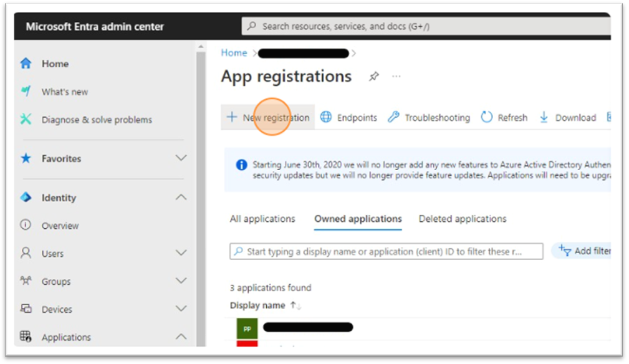Click the pin icon beside App registrations
The width and height of the screenshot is (629, 364).
point(373,77)
